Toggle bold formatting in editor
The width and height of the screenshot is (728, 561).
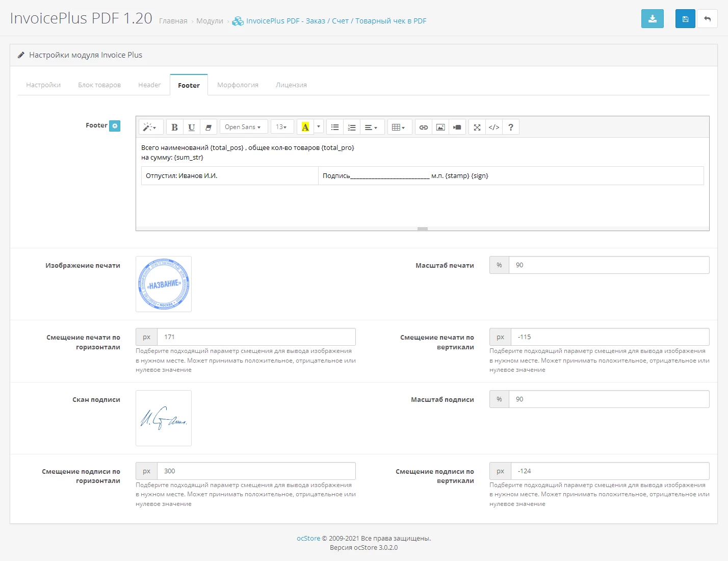[x=174, y=127]
